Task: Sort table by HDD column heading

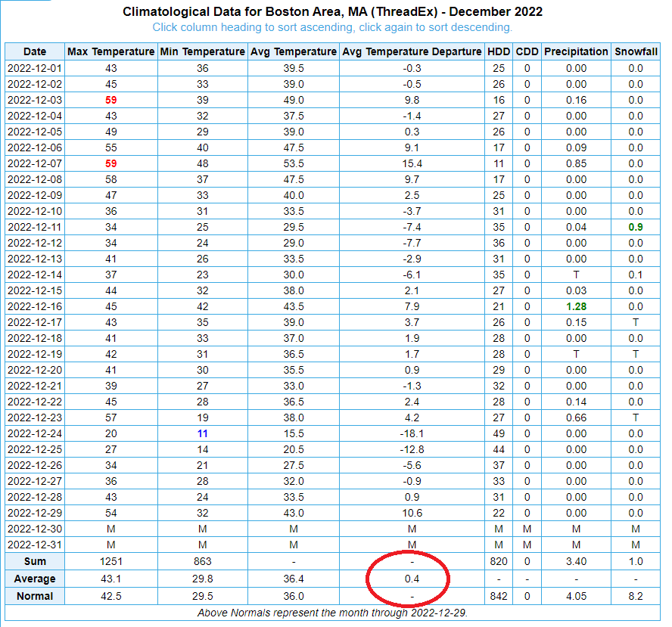Action: tap(499, 52)
